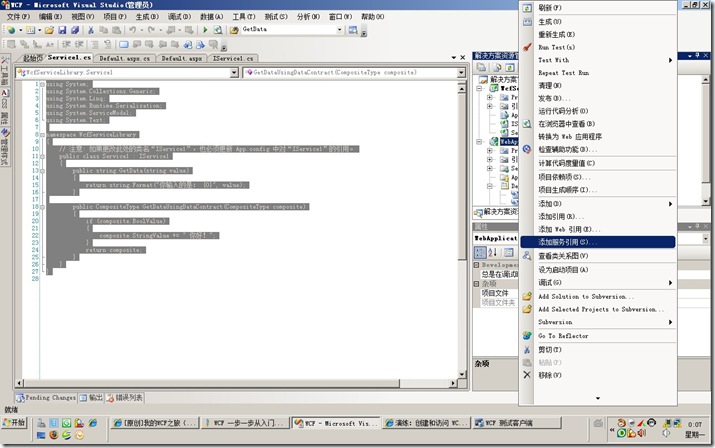Image resolution: width=715 pixels, height=448 pixels.
Task: Click the Find in Files icon before GetData box
Action: [x=234, y=30]
